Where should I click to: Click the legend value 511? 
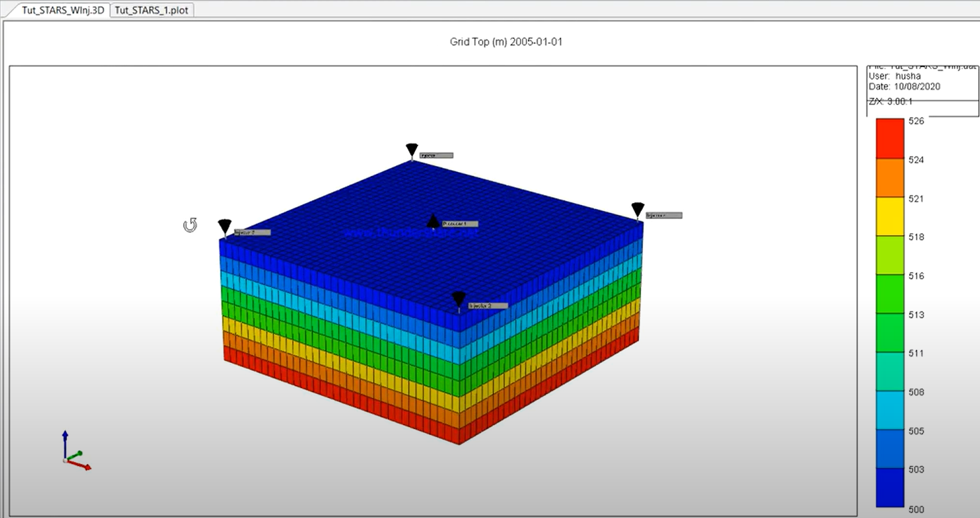916,354
